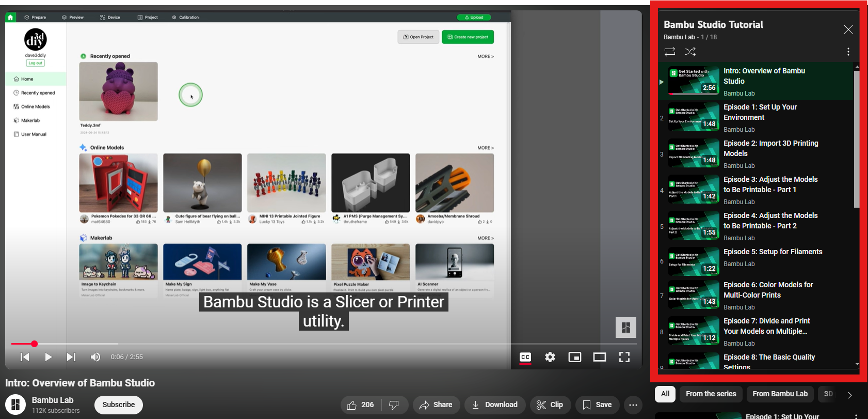Subscribe to Bambu Lab channel
This screenshot has height=419, width=868.
tap(119, 405)
